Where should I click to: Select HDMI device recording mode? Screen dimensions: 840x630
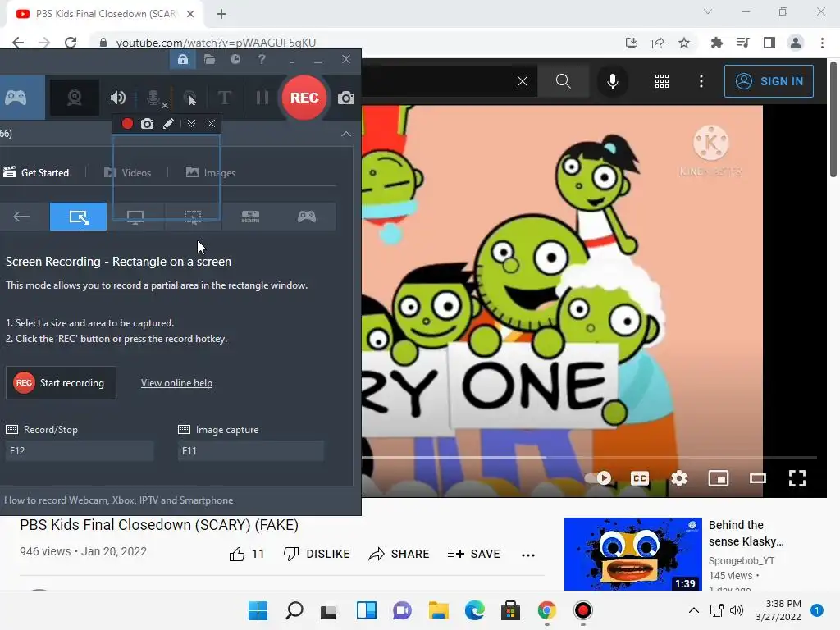coord(250,217)
